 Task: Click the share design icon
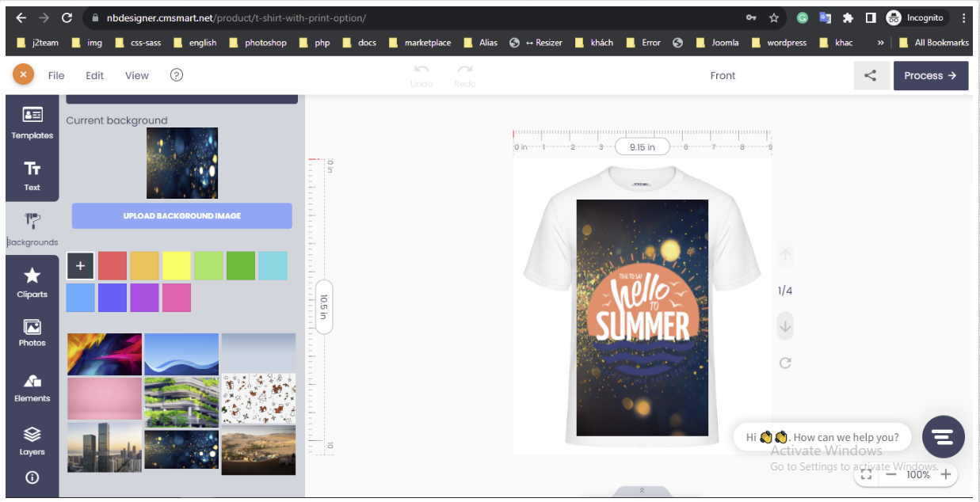(x=871, y=75)
